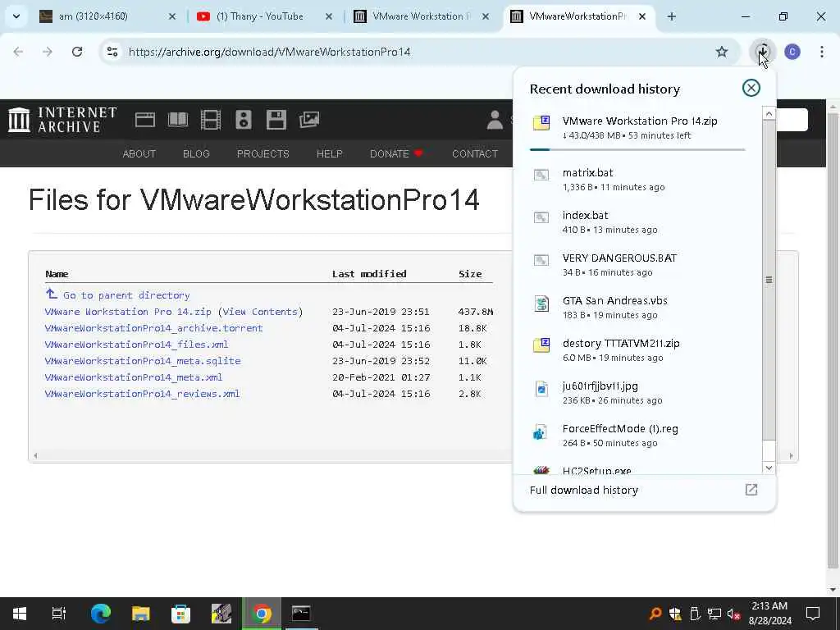Close the am (3120×4160) tab
The image size is (840, 630).
point(172,16)
